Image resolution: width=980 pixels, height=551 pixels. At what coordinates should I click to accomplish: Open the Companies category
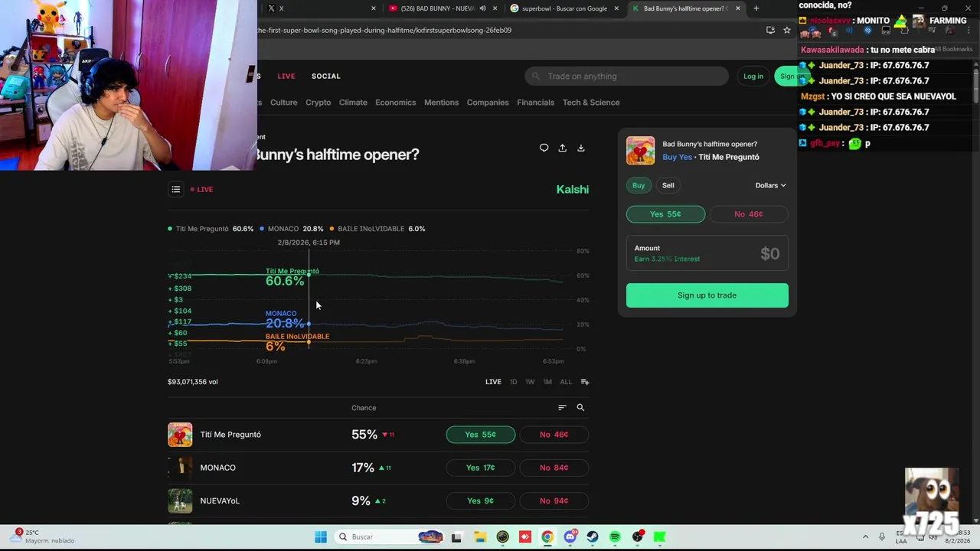tap(488, 103)
